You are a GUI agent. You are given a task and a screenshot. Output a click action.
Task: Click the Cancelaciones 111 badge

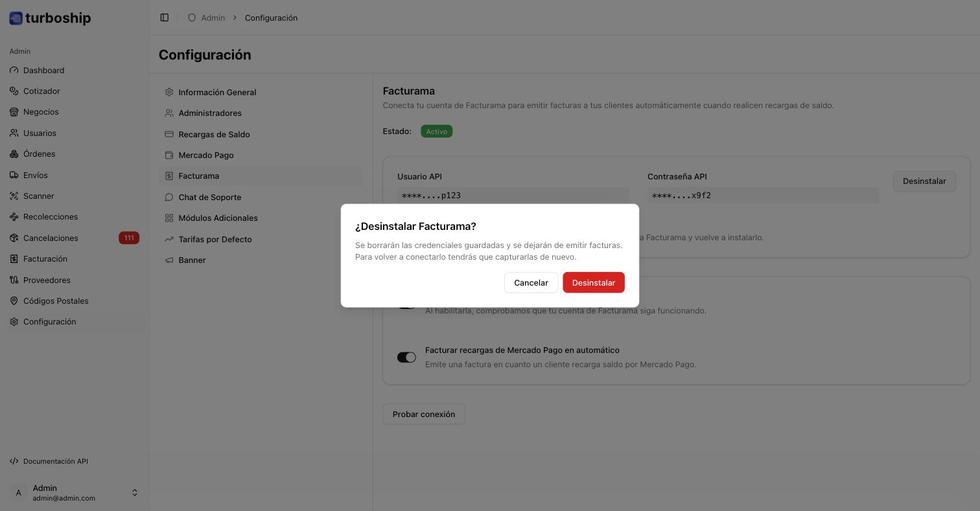coord(129,238)
